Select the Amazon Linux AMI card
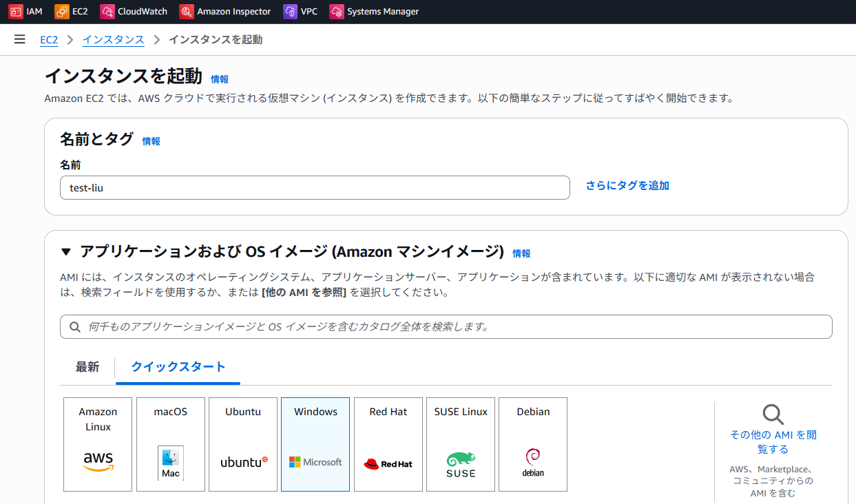Image resolution: width=856 pixels, height=504 pixels. pos(97,443)
